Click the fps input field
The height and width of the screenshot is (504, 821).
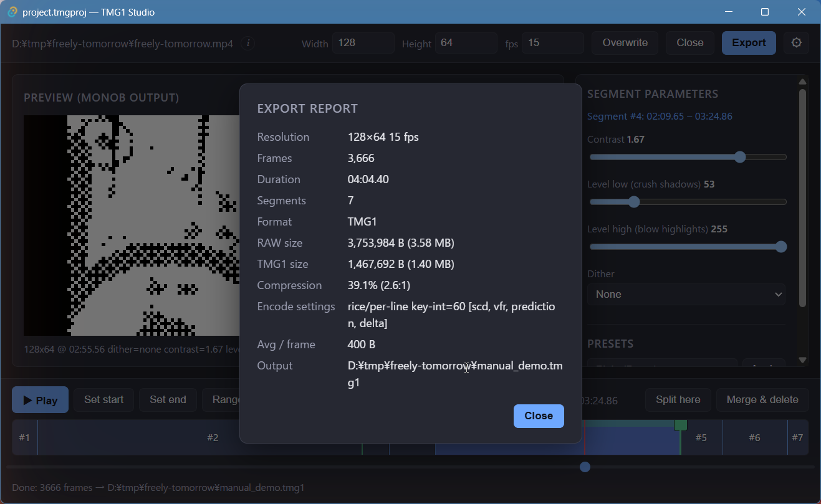553,43
